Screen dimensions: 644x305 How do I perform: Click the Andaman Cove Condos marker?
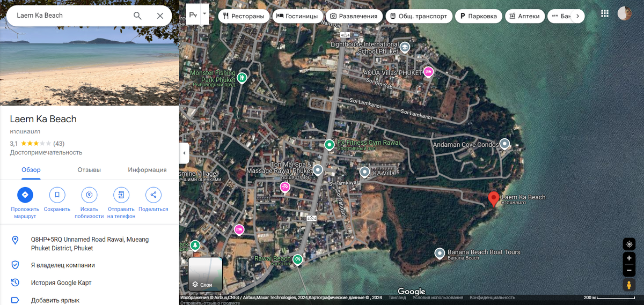[504, 144]
